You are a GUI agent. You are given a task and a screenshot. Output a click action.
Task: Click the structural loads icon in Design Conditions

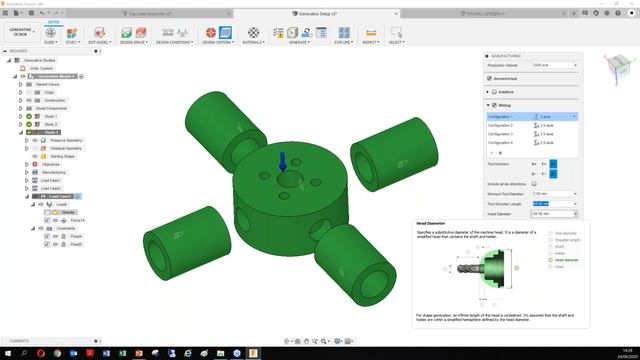click(x=182, y=33)
